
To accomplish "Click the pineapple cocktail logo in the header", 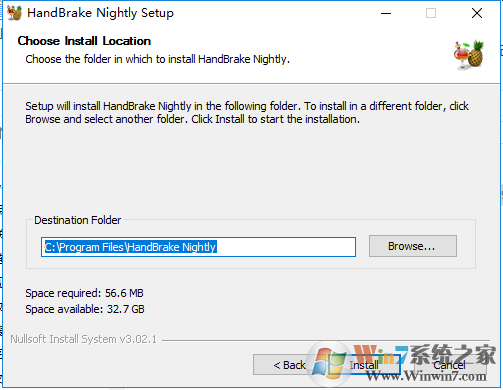I will (469, 55).
